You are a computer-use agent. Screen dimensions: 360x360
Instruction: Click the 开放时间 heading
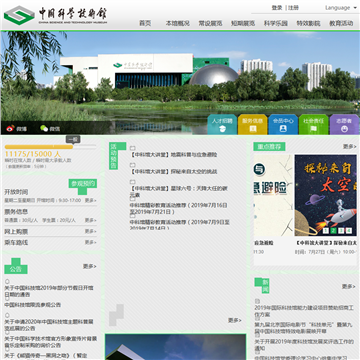pyautogui.click(x=16, y=192)
